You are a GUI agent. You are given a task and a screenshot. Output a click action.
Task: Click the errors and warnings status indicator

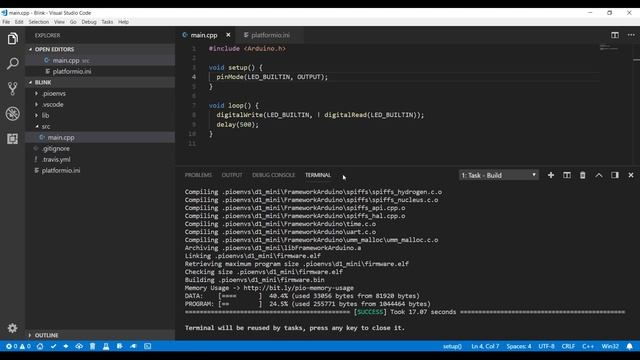(18, 346)
